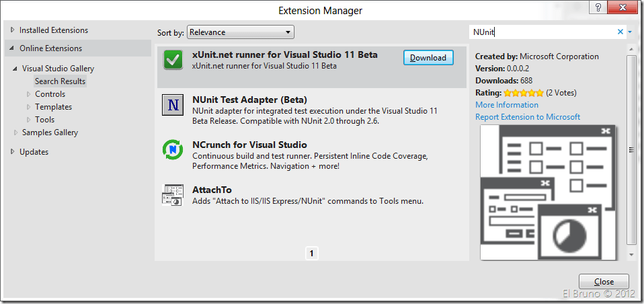Open the Samples Gallery node
Image resolution: width=644 pixels, height=304 pixels.
tap(50, 132)
